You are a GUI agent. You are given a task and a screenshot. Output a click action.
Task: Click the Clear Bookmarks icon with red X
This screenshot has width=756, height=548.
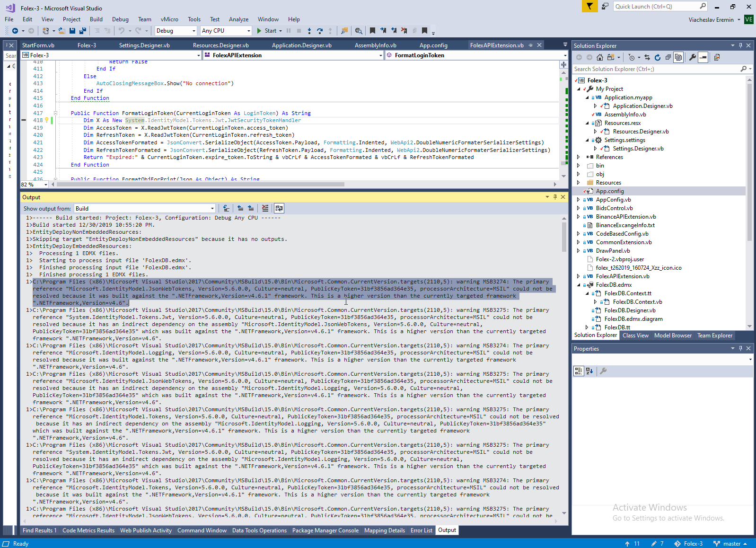tap(404, 31)
